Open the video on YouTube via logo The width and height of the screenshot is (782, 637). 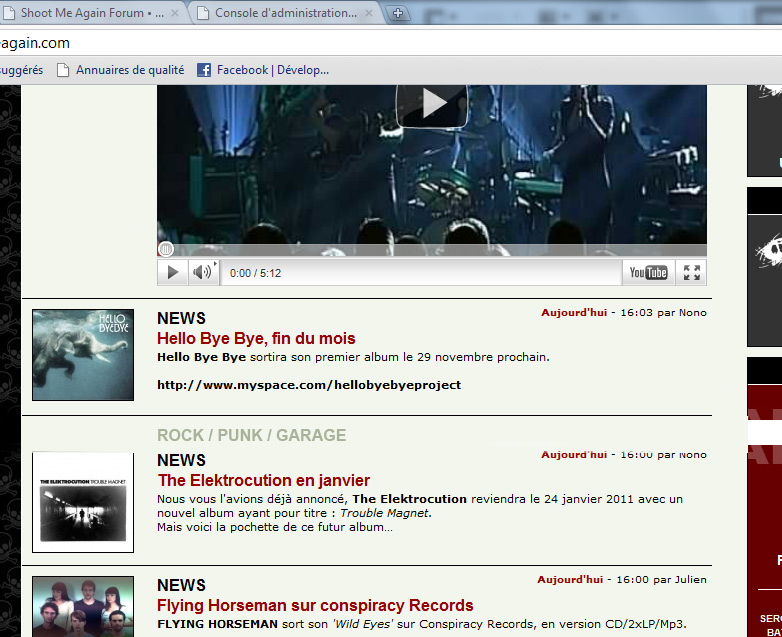[x=648, y=272]
